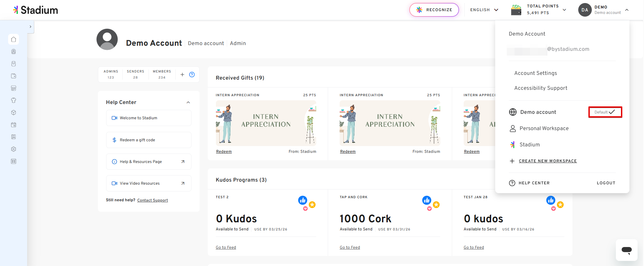Open the Home icon in sidebar

pos(14,39)
